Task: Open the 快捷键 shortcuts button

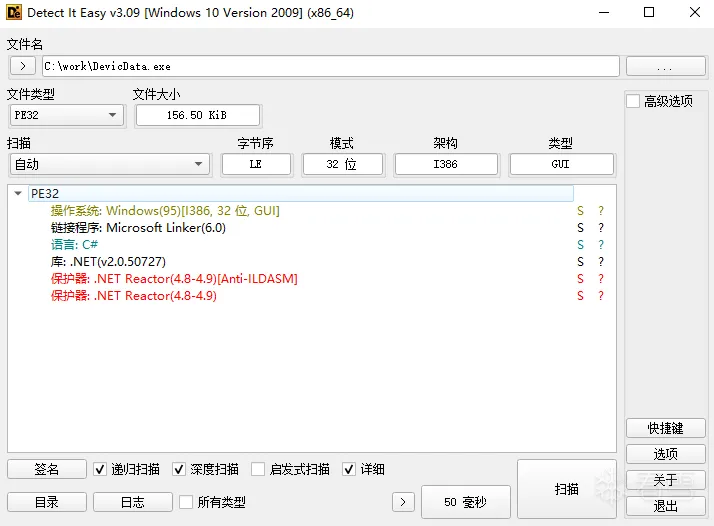Action: coord(666,428)
